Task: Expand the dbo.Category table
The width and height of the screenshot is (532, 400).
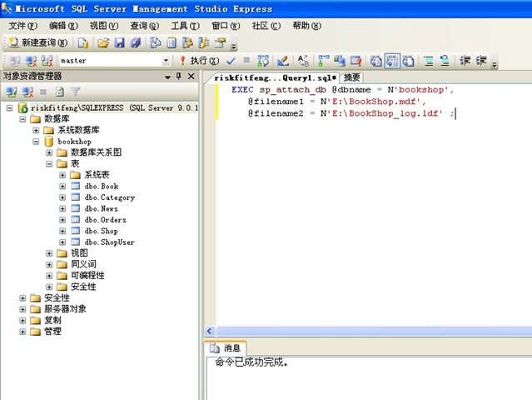Action: click(x=62, y=197)
